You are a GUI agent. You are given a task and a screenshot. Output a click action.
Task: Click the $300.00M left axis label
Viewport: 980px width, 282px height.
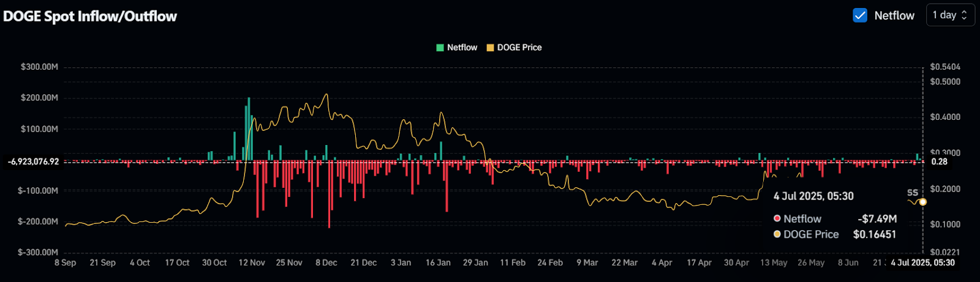(x=39, y=67)
